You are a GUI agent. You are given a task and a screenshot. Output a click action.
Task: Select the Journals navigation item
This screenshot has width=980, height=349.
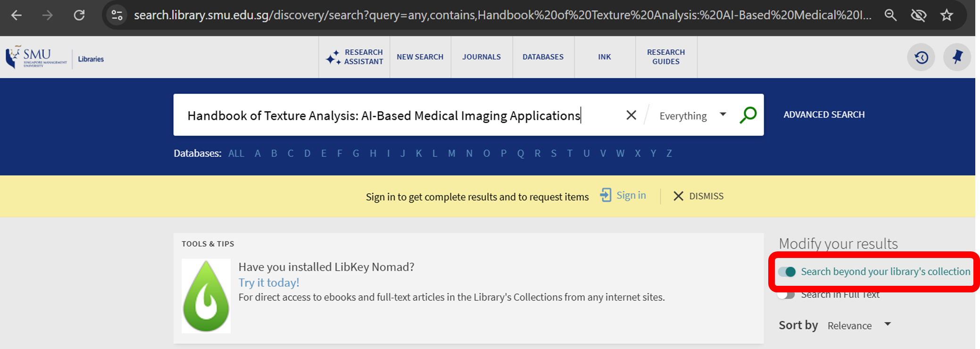click(x=481, y=57)
